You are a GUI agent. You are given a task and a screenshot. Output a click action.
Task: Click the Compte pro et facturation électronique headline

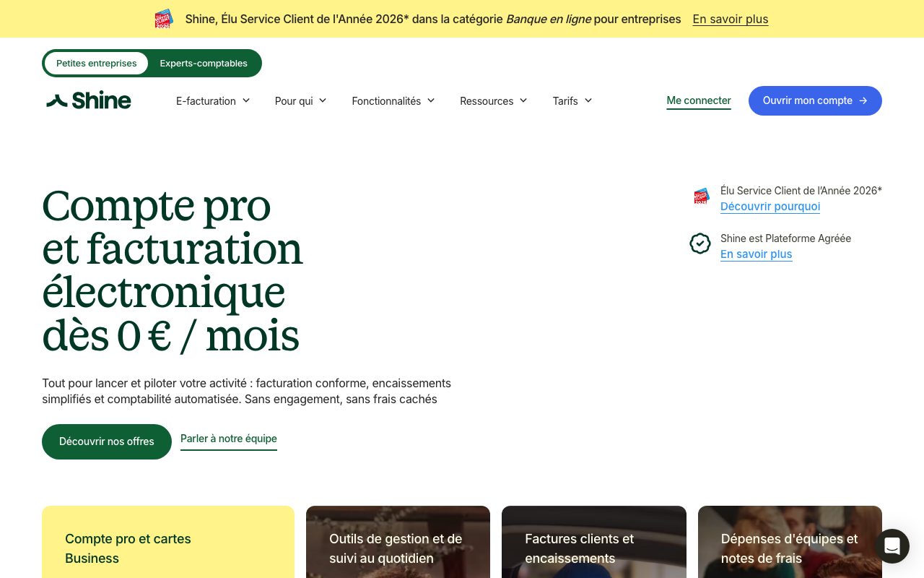click(x=173, y=271)
